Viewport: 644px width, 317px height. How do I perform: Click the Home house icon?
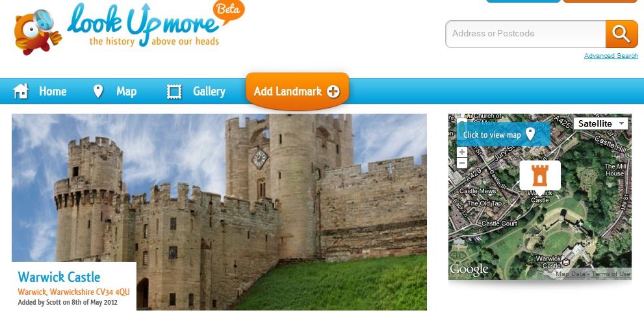tap(21, 91)
